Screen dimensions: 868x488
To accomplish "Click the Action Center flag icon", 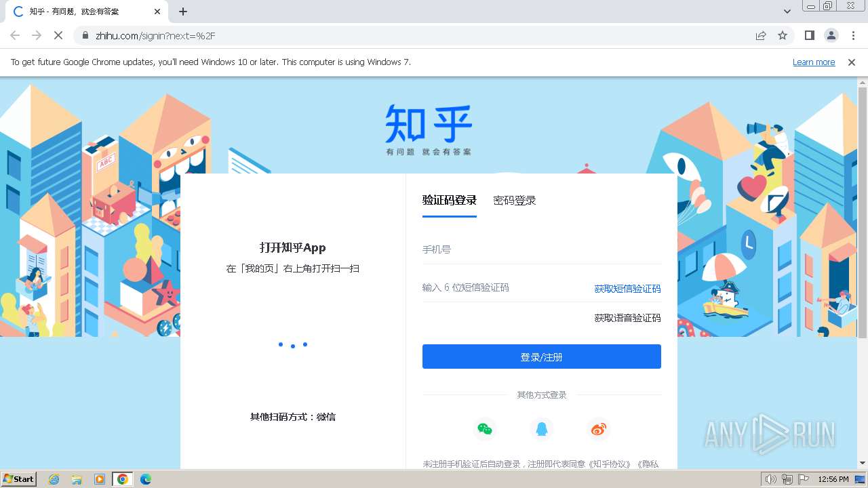I will click(804, 479).
